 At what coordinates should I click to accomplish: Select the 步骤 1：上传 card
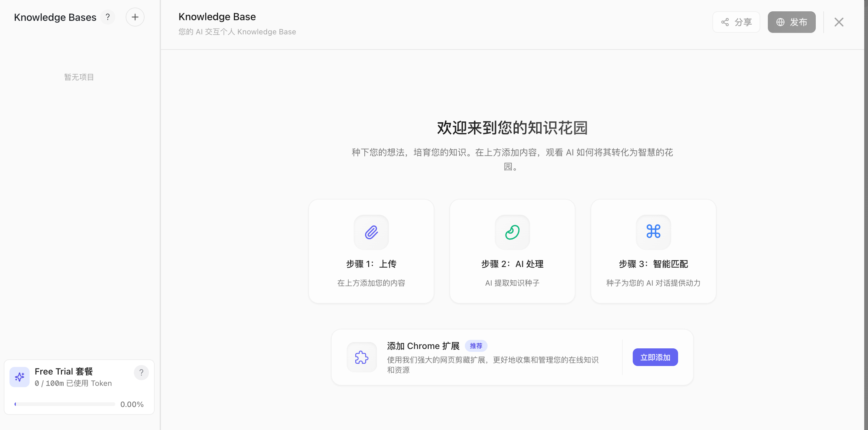click(x=371, y=251)
